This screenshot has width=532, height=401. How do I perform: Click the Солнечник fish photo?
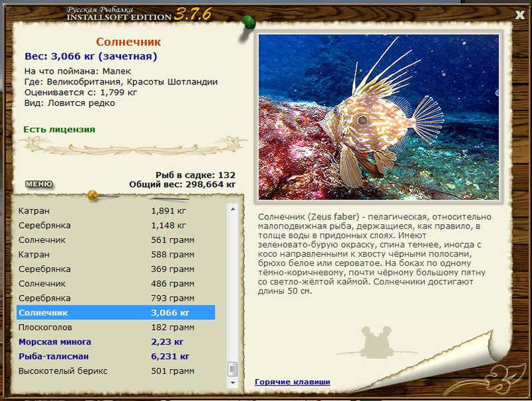coord(378,117)
